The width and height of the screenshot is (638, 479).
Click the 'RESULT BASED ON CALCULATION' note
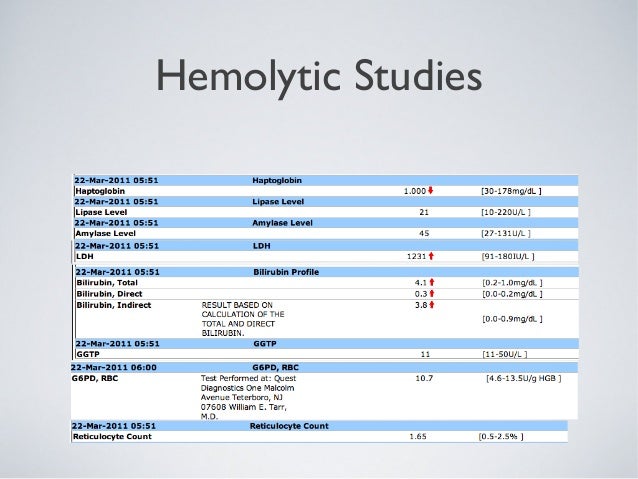point(243,319)
